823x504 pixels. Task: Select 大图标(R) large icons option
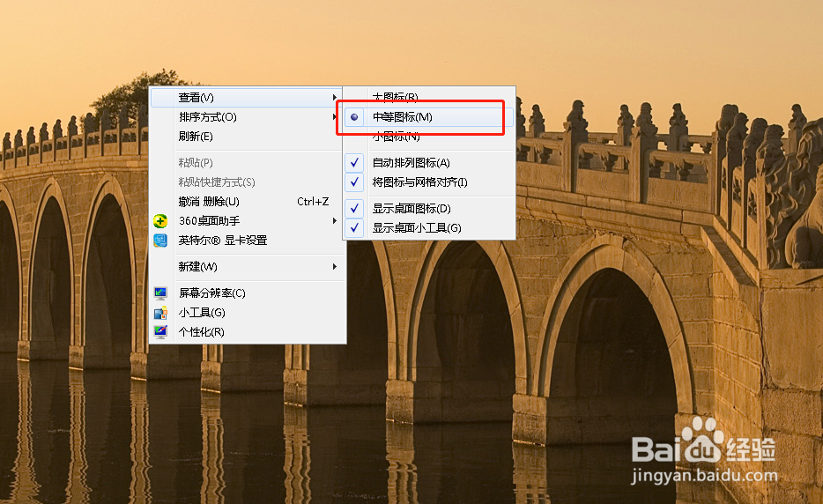click(429, 98)
